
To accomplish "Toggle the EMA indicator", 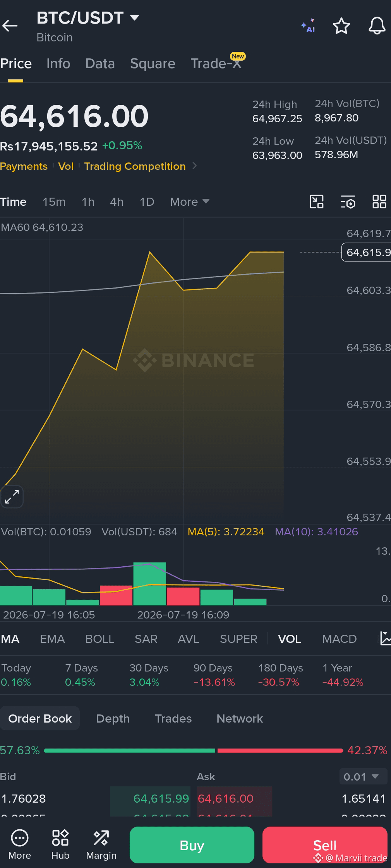I will coord(52,639).
